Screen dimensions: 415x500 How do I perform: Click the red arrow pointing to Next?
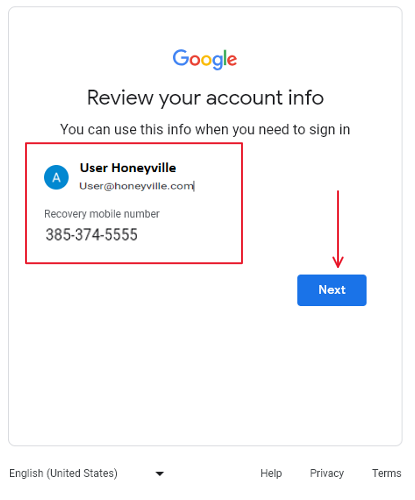click(338, 229)
